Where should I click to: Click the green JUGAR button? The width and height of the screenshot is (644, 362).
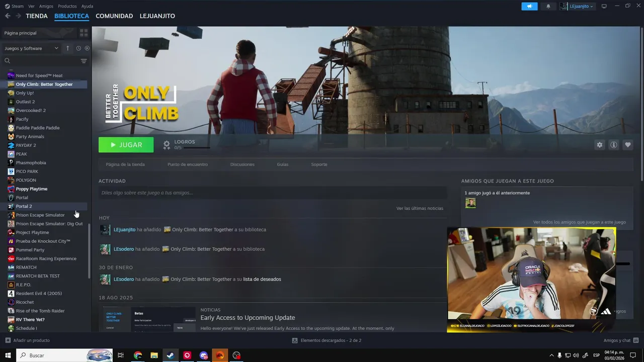pos(126,145)
